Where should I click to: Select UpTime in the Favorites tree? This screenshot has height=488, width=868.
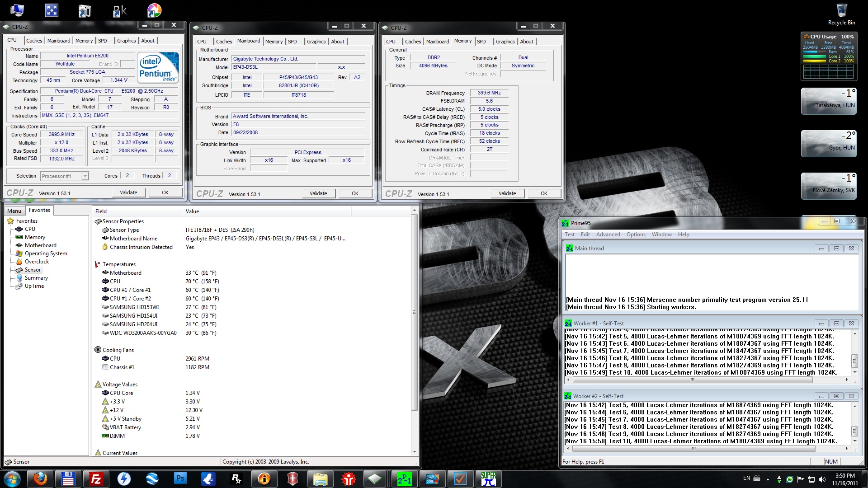pyautogui.click(x=34, y=286)
